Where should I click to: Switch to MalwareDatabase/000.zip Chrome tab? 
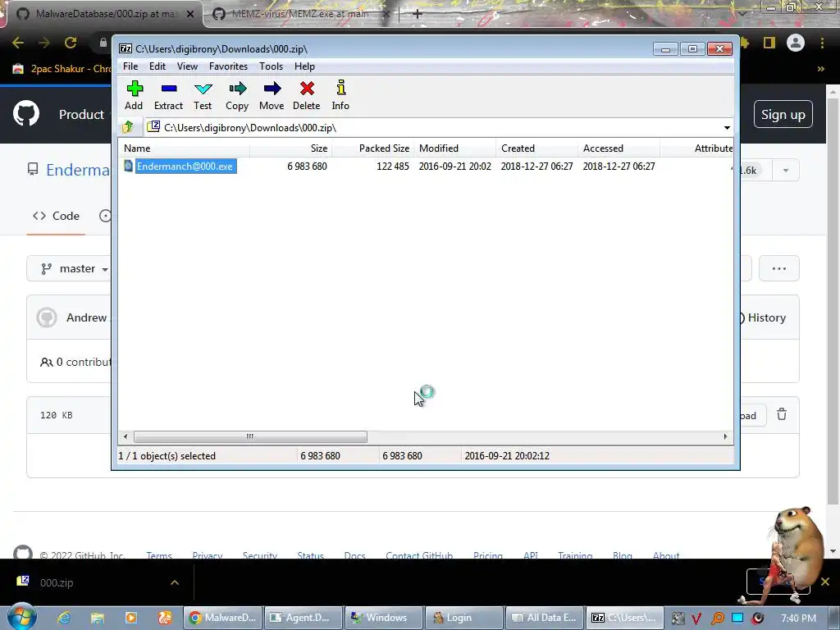coord(106,14)
